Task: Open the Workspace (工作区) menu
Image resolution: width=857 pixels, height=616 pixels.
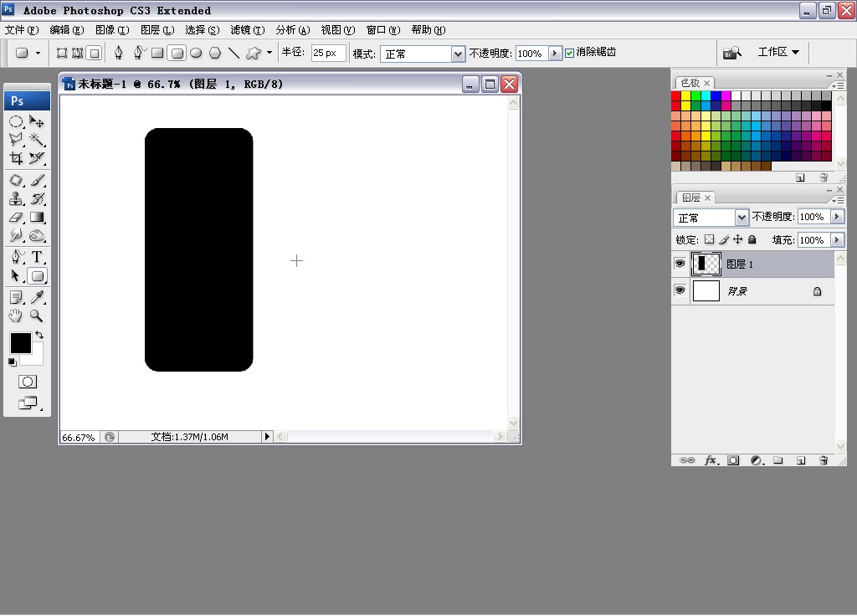Action: pyautogui.click(x=778, y=52)
